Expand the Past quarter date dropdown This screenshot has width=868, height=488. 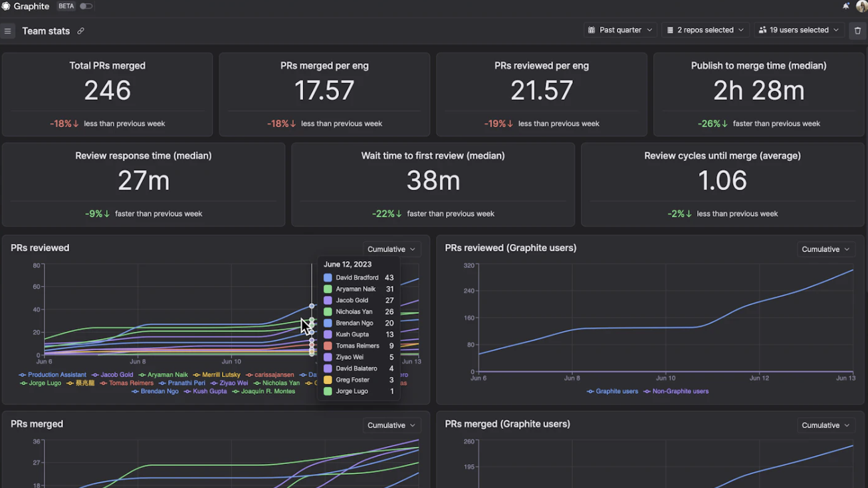pyautogui.click(x=619, y=31)
